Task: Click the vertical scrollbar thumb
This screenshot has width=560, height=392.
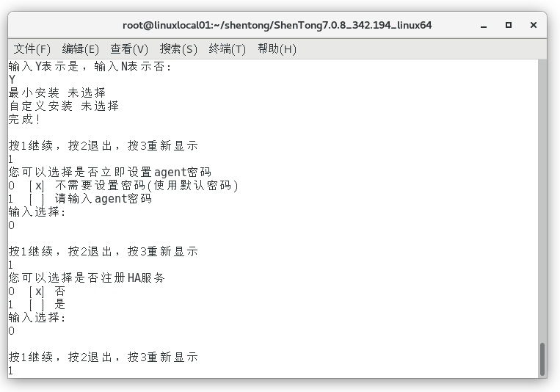Action: tap(542, 358)
